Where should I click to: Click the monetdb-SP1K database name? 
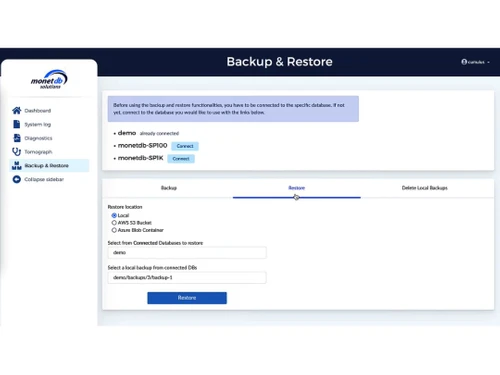click(x=141, y=158)
